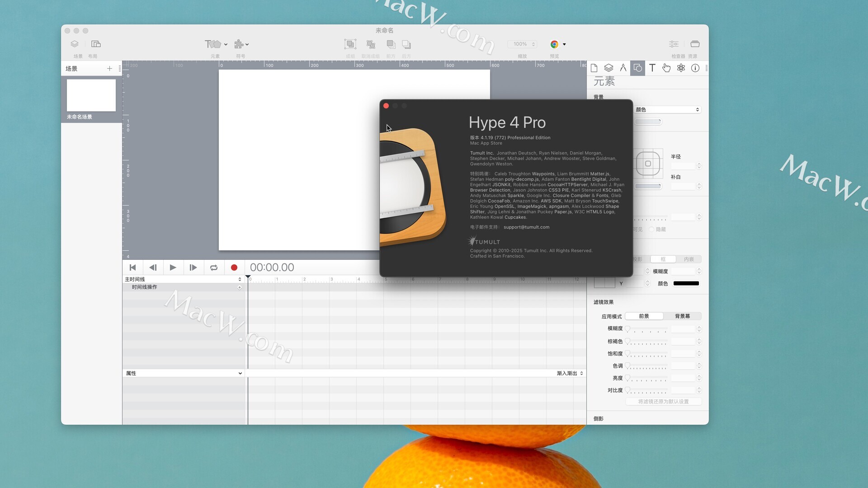Select the 隐藏 (hidden) radio button
The image size is (868, 488).
click(x=651, y=230)
